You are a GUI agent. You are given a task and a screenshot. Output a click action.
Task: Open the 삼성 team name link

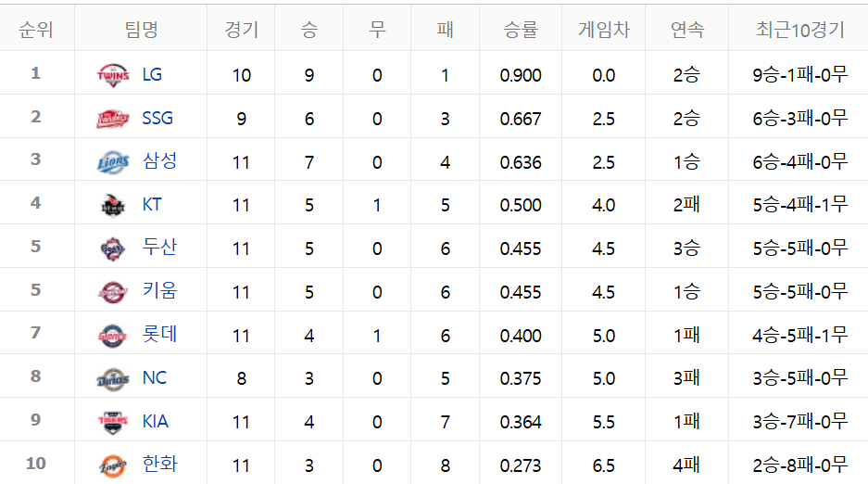[x=159, y=161]
